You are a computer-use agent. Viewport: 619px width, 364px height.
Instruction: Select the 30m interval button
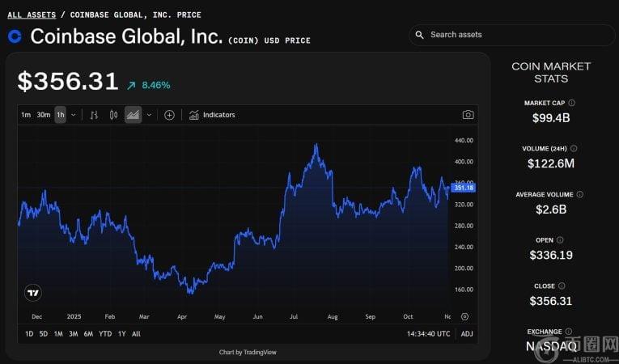43,115
